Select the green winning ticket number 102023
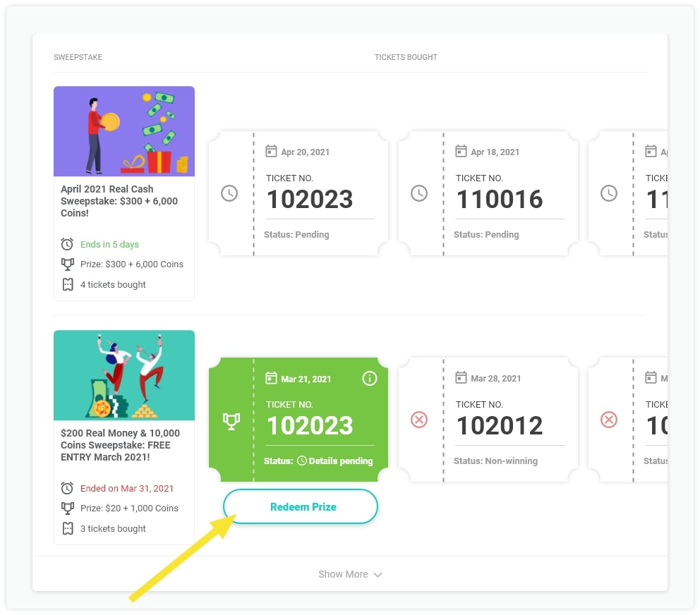Viewport: 700px width, 615px height. [309, 425]
